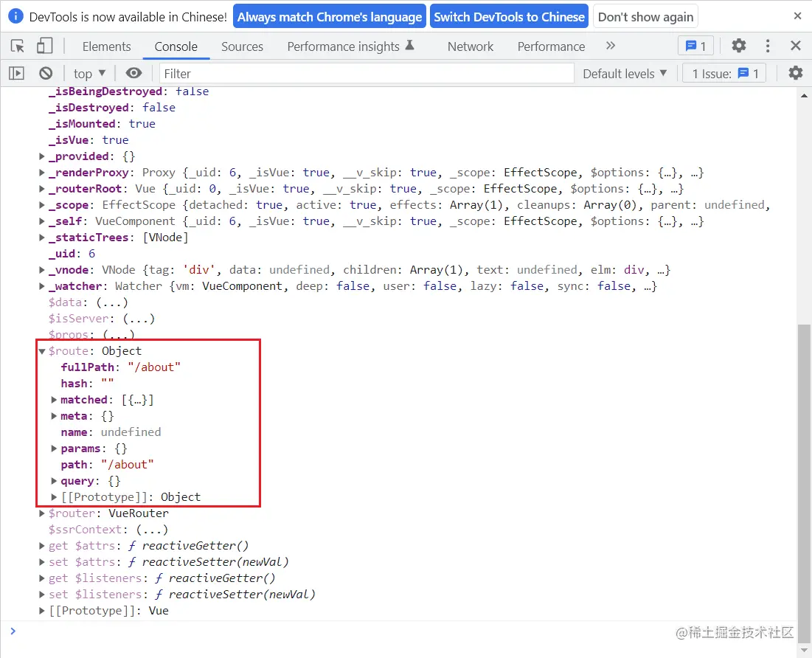Screen dimensions: 812x658
Task: Click Don't show again
Action: (645, 17)
